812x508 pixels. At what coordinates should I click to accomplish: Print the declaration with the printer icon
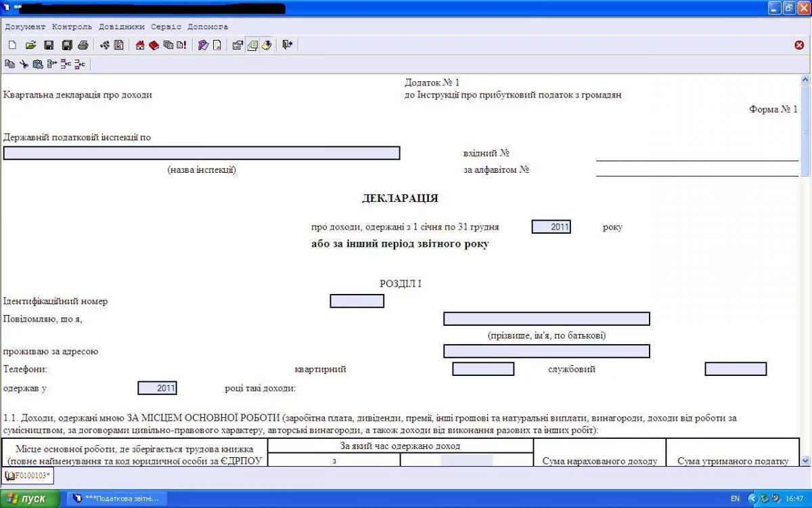coord(83,45)
